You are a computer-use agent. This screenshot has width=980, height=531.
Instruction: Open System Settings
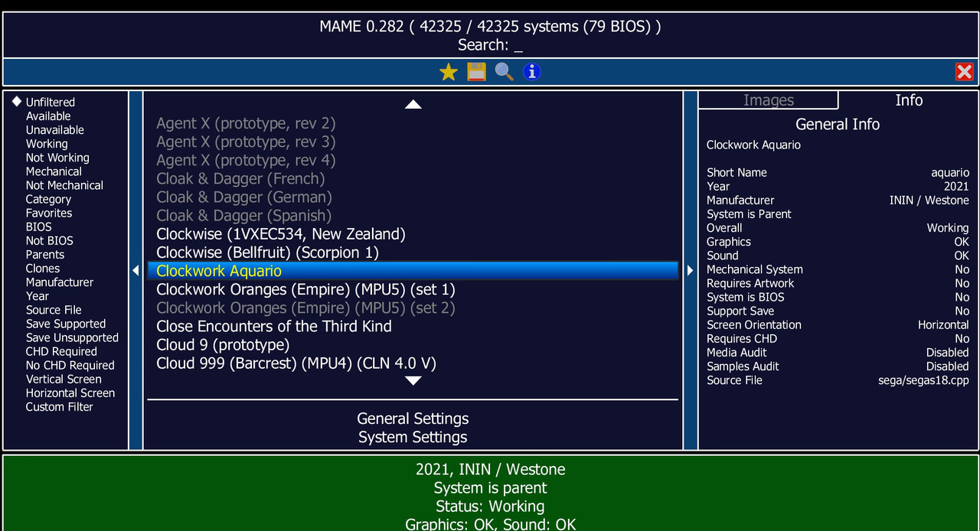point(413,437)
